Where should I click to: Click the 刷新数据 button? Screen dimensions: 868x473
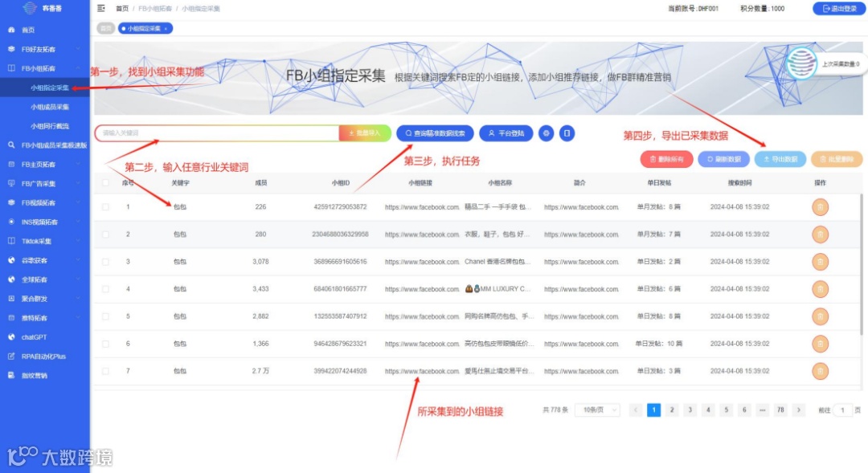tap(723, 159)
